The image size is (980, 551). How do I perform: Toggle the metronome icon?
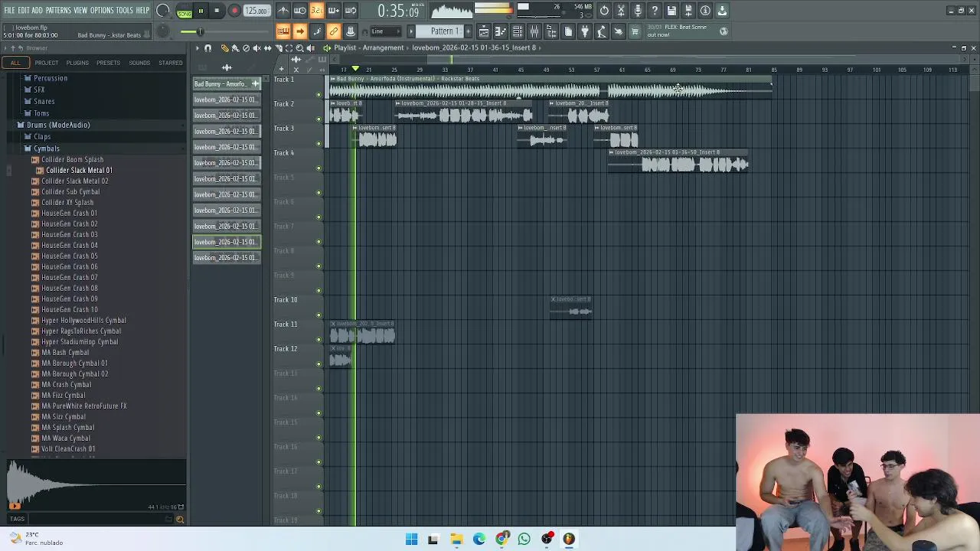283,11
